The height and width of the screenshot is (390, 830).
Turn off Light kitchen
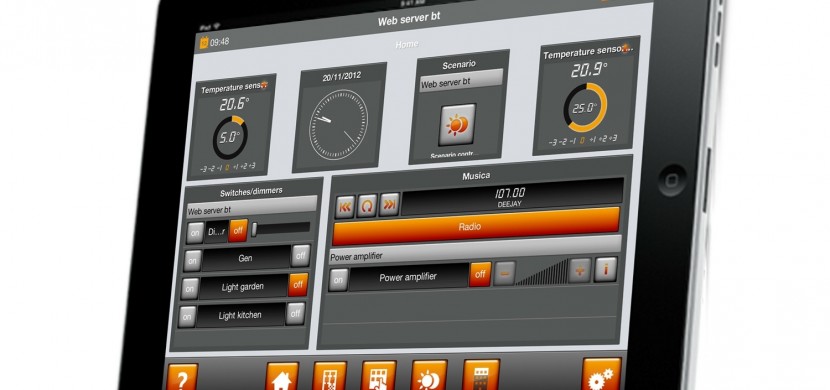295,313
